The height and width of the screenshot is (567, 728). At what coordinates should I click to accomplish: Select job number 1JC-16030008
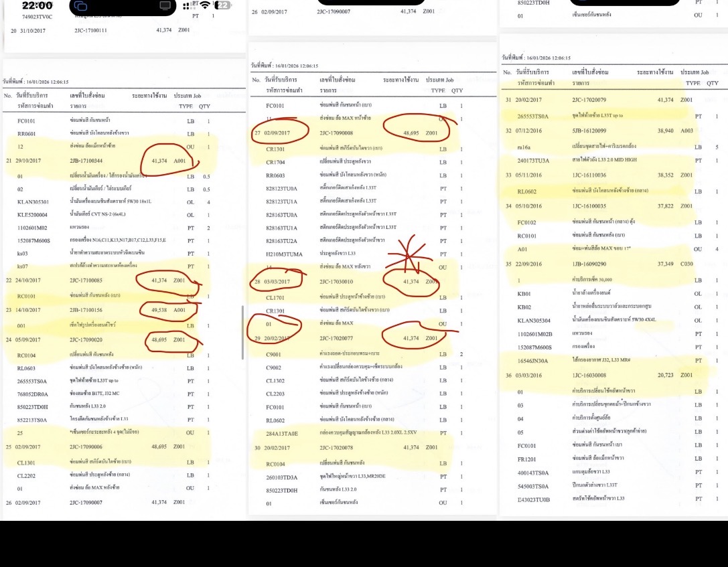pyautogui.click(x=589, y=376)
